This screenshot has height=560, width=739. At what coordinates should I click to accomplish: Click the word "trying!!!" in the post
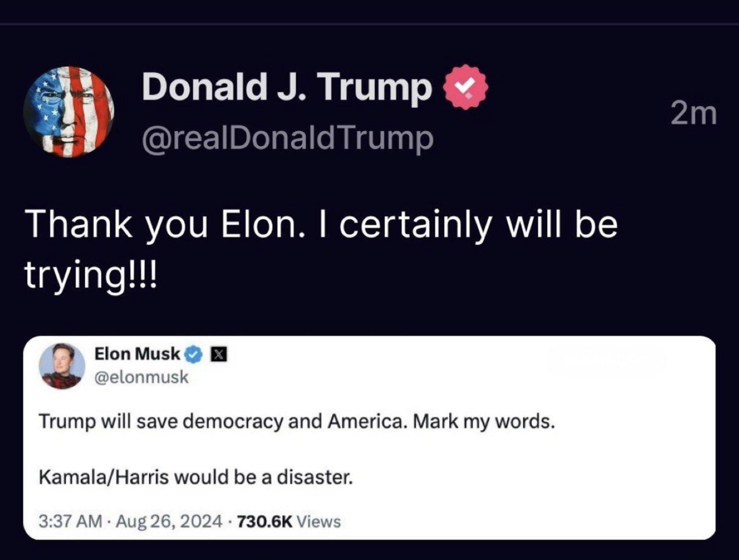click(90, 275)
